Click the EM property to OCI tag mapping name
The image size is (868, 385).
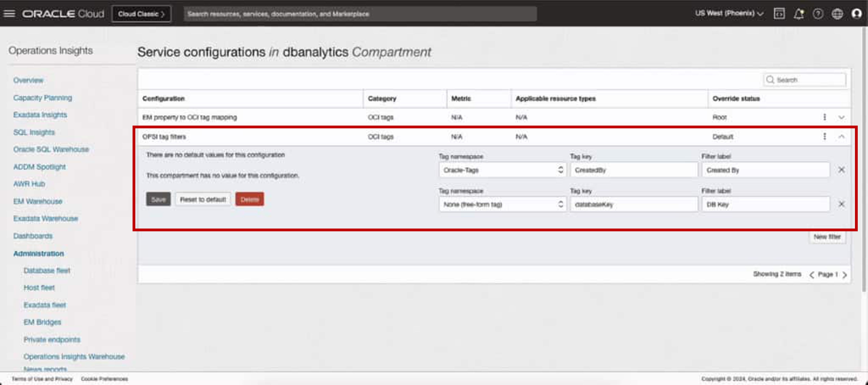[189, 117]
